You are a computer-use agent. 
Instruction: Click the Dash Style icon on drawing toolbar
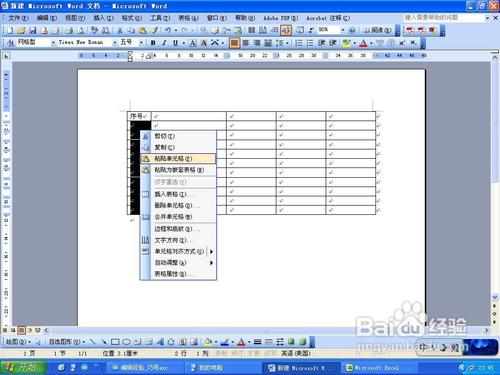coord(269,342)
